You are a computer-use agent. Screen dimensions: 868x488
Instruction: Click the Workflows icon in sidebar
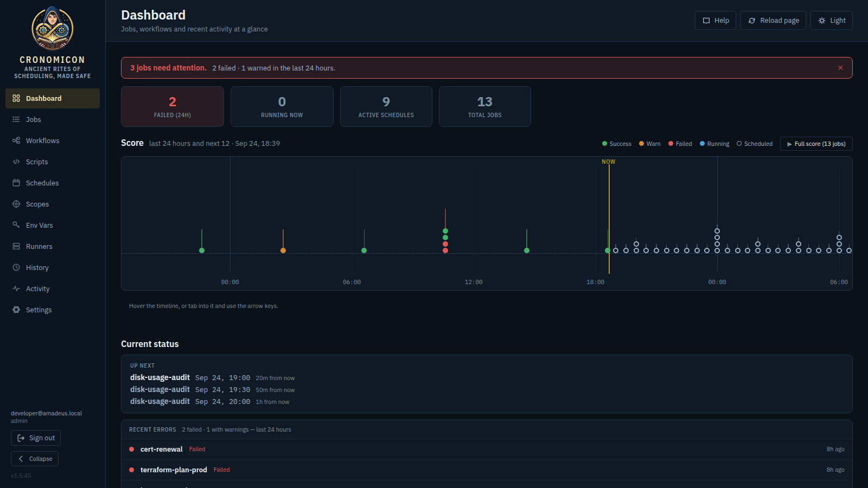[16, 140]
